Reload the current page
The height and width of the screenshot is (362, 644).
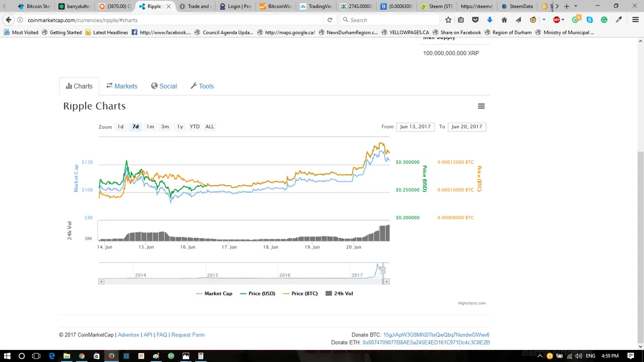(x=330, y=20)
